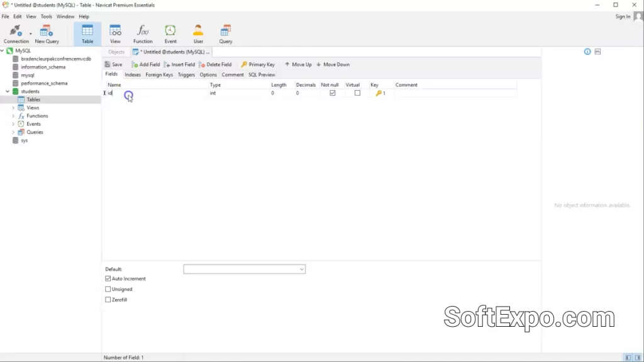This screenshot has height=362, width=644.
Task: Open the Default value dropdown
Action: coord(301,269)
